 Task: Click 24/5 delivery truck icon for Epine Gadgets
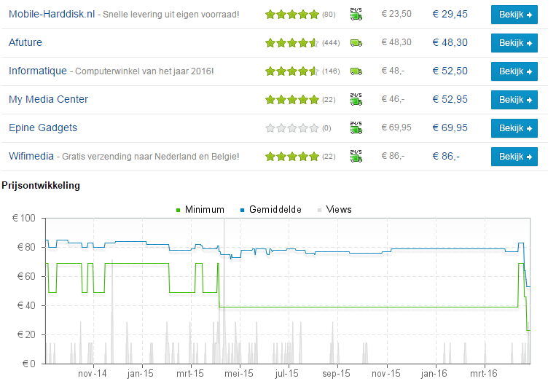click(x=356, y=128)
